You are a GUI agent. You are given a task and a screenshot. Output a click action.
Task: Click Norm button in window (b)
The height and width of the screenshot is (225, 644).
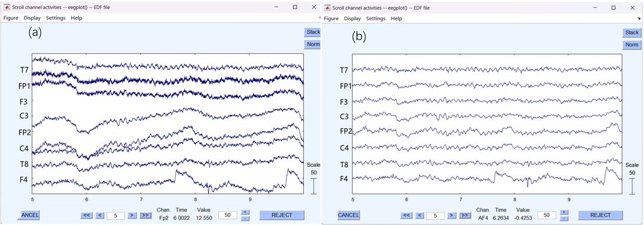[632, 45]
